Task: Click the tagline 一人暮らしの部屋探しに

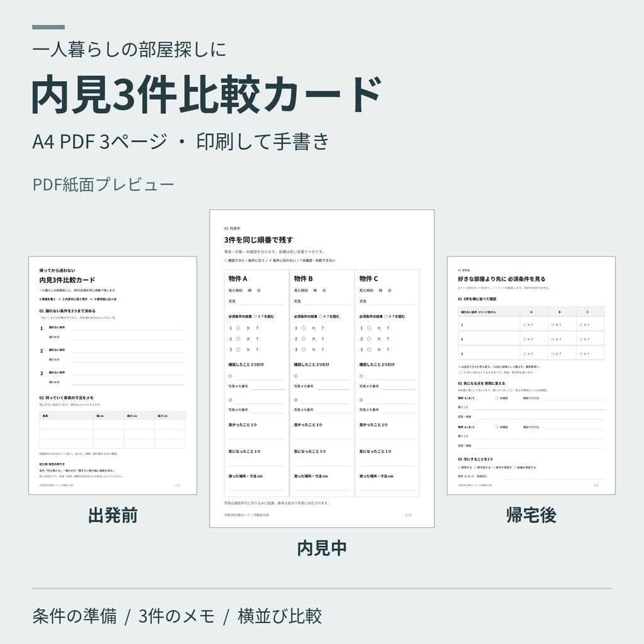Action: point(129,50)
